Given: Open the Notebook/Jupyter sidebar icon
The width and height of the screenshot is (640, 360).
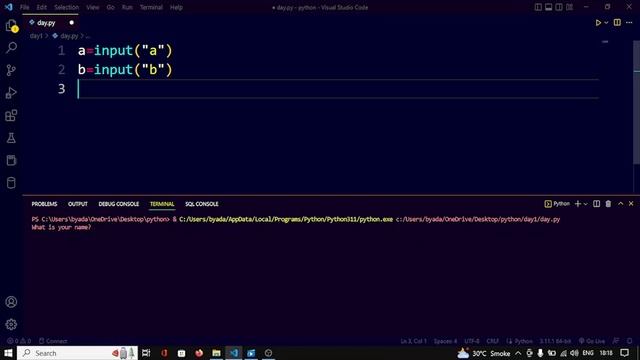Looking at the screenshot, I should click(x=11, y=160).
